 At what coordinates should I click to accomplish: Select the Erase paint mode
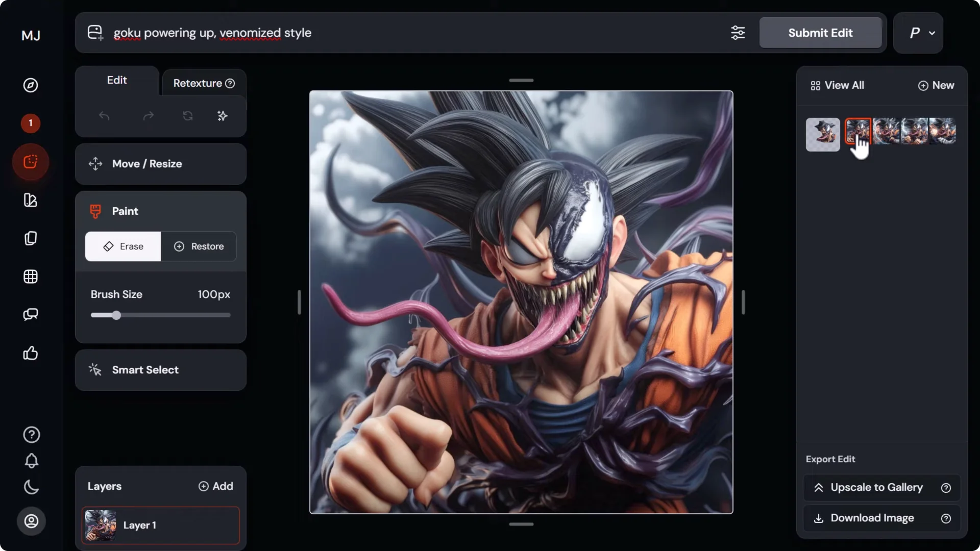point(122,246)
